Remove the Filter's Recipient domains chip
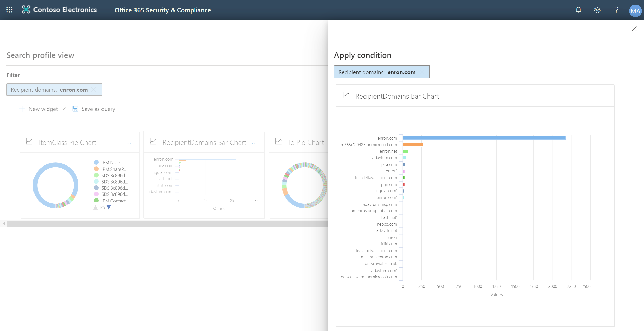 tap(94, 90)
